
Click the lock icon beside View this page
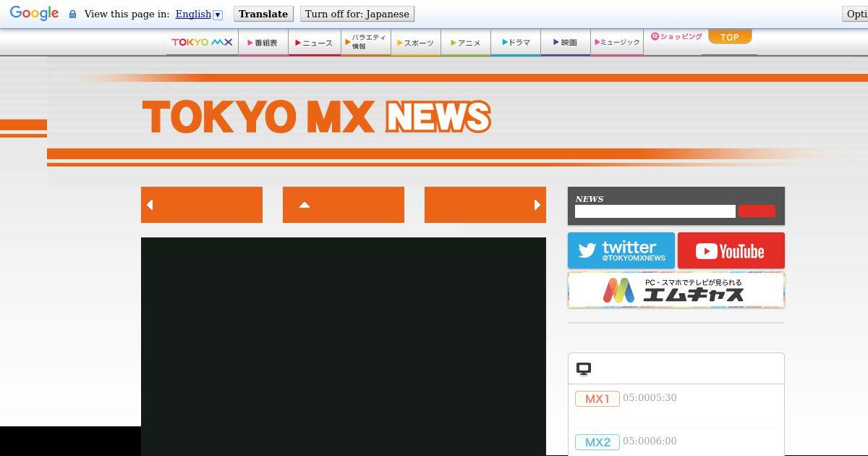tap(72, 14)
